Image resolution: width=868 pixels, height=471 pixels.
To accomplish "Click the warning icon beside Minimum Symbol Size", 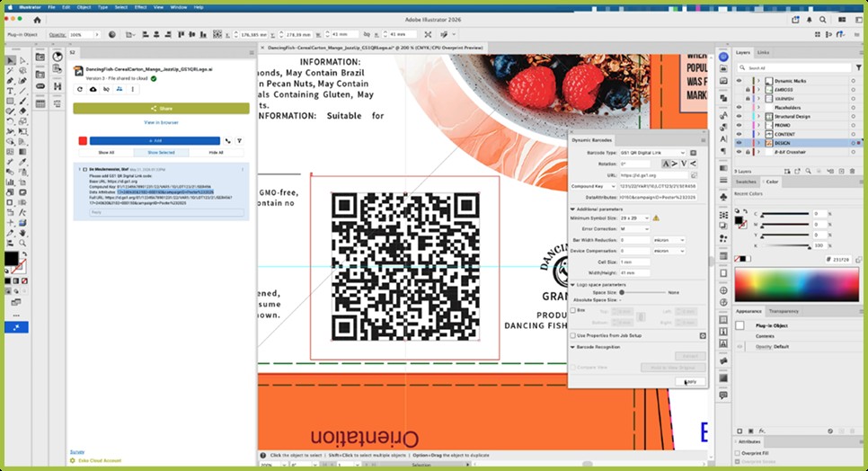I will coord(656,218).
